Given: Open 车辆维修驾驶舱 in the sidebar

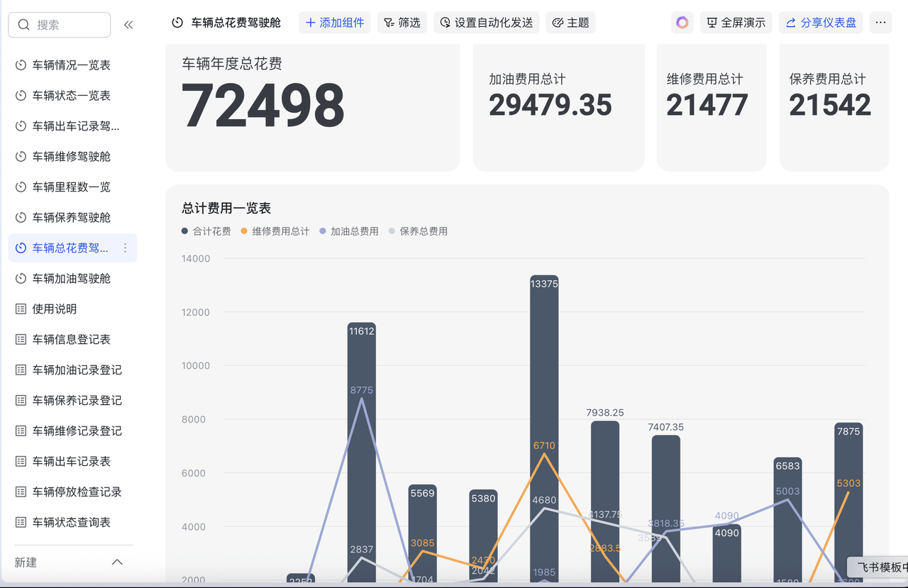Looking at the screenshot, I should coord(72,157).
